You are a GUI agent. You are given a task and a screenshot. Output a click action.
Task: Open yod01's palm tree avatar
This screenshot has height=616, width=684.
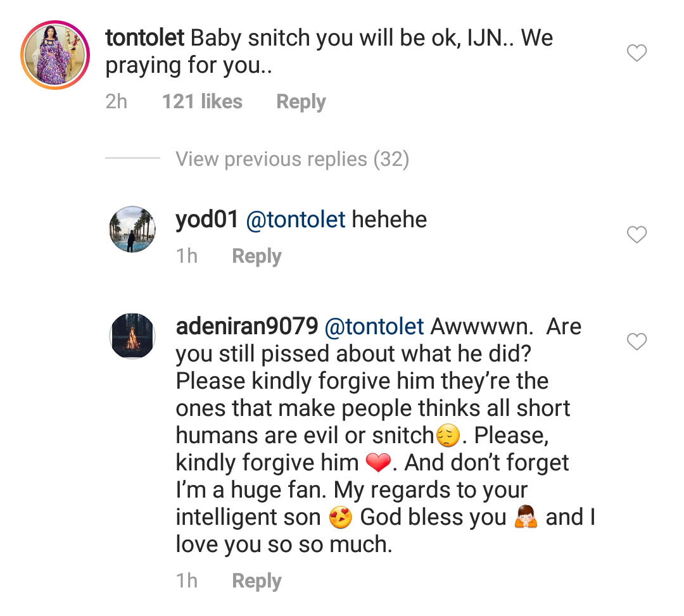coord(132,230)
